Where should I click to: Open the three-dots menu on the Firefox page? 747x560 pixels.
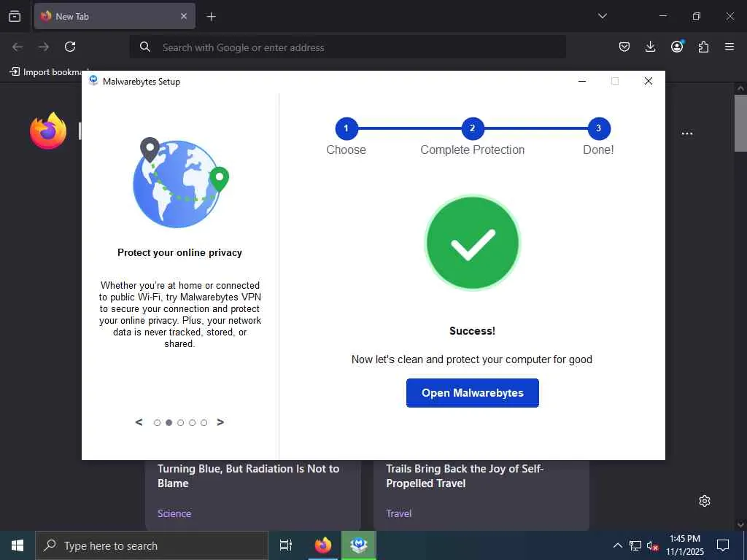(x=687, y=134)
